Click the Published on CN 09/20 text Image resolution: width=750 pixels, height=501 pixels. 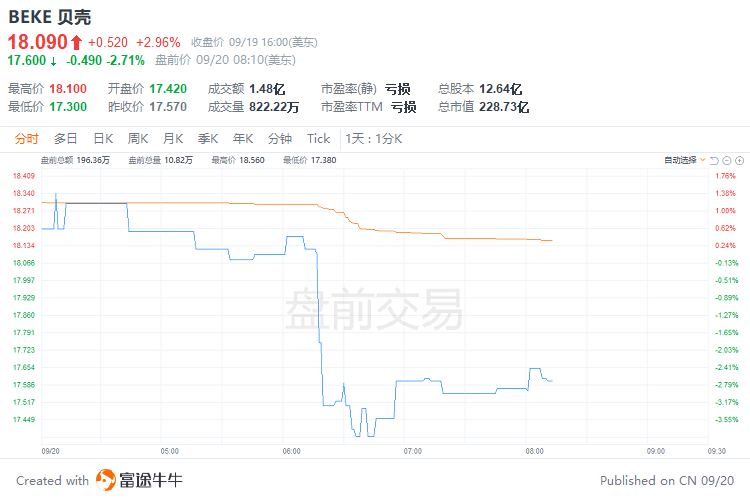coord(667,480)
